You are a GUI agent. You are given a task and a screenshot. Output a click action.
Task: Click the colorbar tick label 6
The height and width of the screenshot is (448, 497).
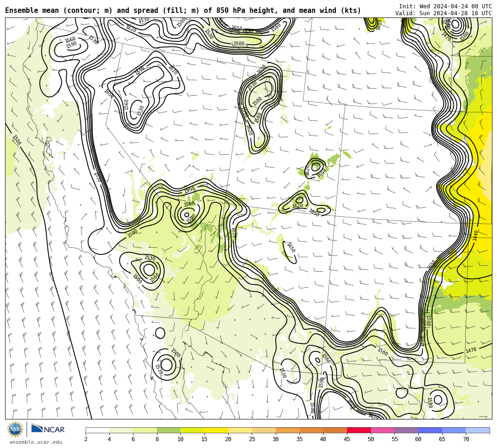pos(133,439)
